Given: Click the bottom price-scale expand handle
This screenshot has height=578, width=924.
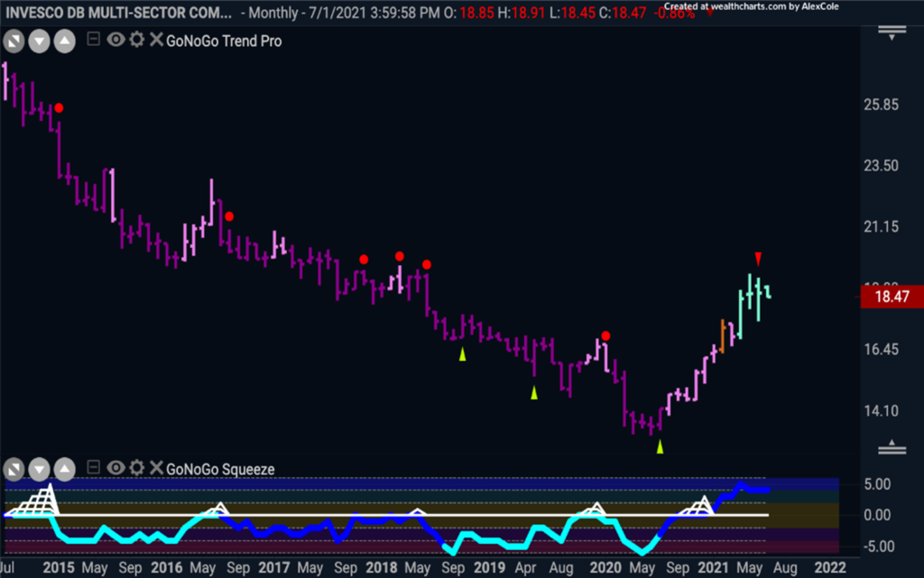Looking at the screenshot, I should pos(892,448).
